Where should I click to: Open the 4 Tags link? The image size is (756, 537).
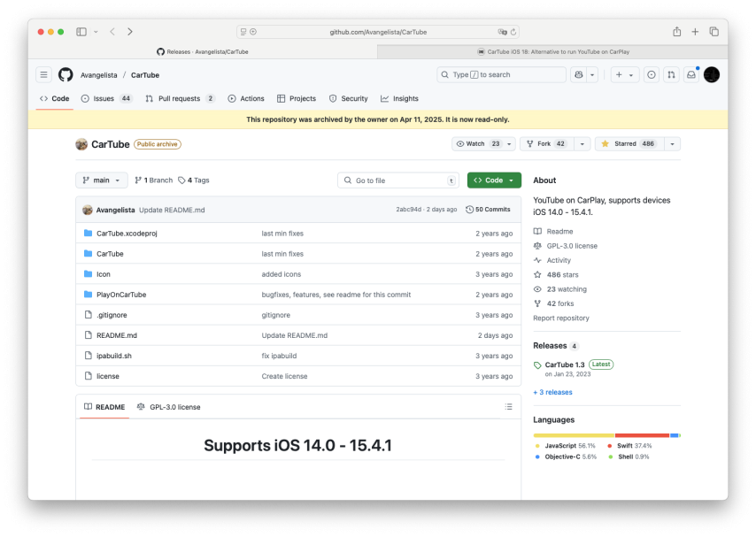pyautogui.click(x=194, y=180)
